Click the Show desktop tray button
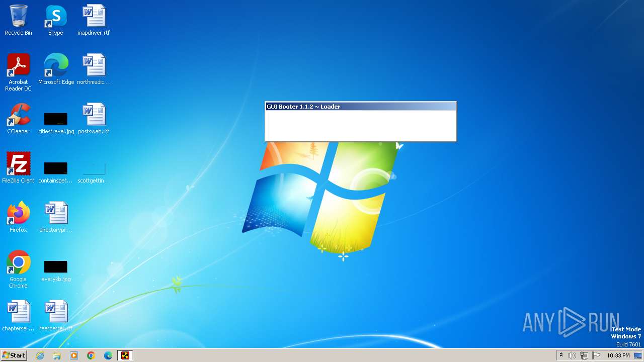The height and width of the screenshot is (362, 644). tap(638, 355)
